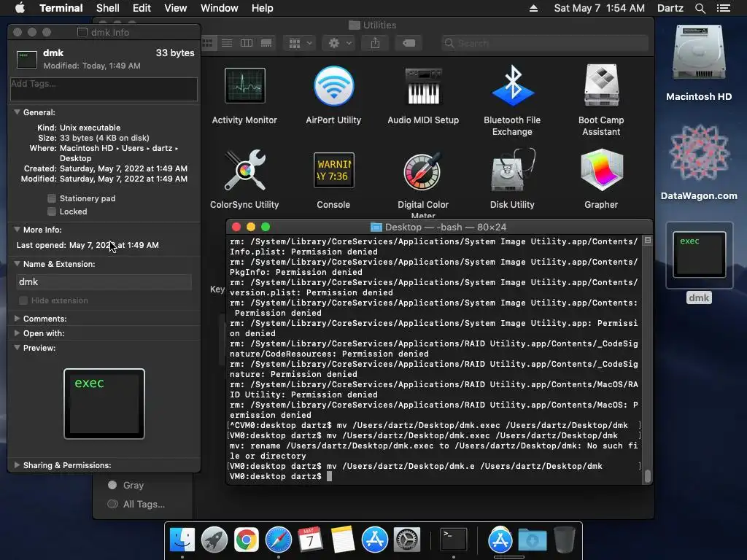747x560 pixels.
Task: Open ColorSync Utility icon
Action: click(x=245, y=170)
